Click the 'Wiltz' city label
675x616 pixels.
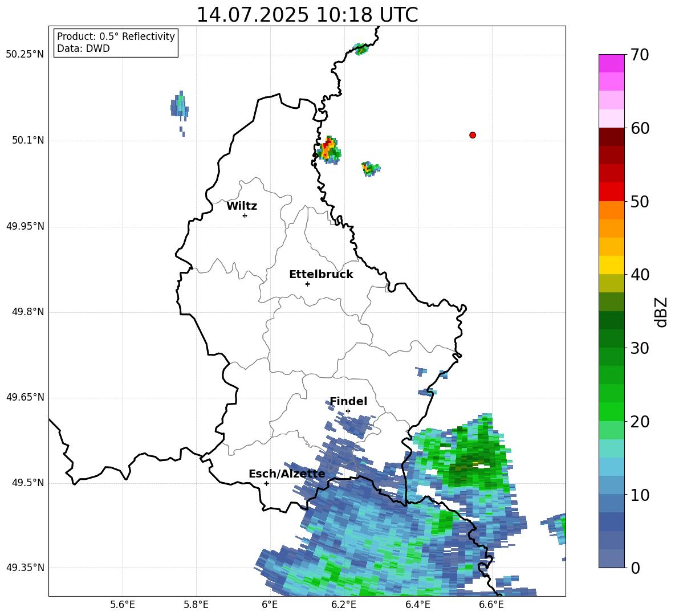click(x=242, y=206)
